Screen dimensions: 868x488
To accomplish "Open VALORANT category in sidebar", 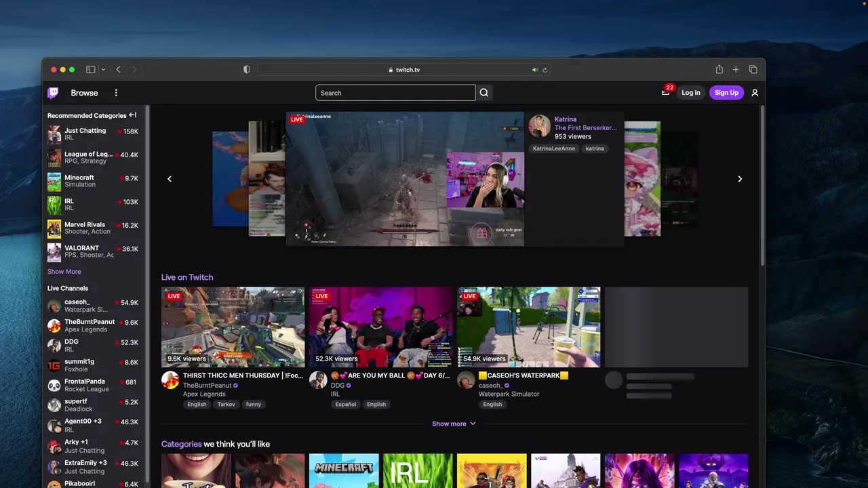I will (x=93, y=251).
